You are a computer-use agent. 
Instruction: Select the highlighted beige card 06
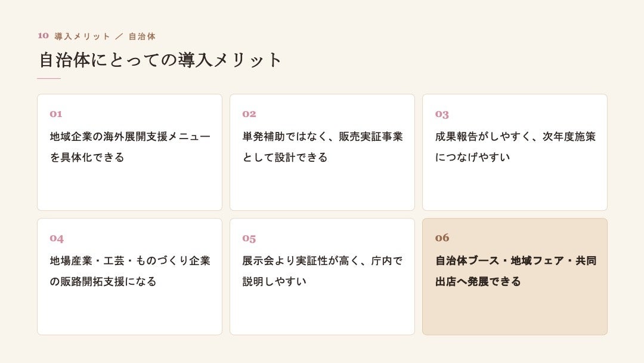(x=515, y=276)
